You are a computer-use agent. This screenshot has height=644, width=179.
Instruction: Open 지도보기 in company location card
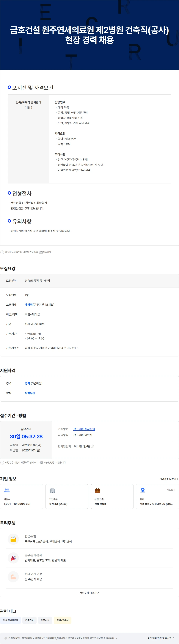(171, 490)
